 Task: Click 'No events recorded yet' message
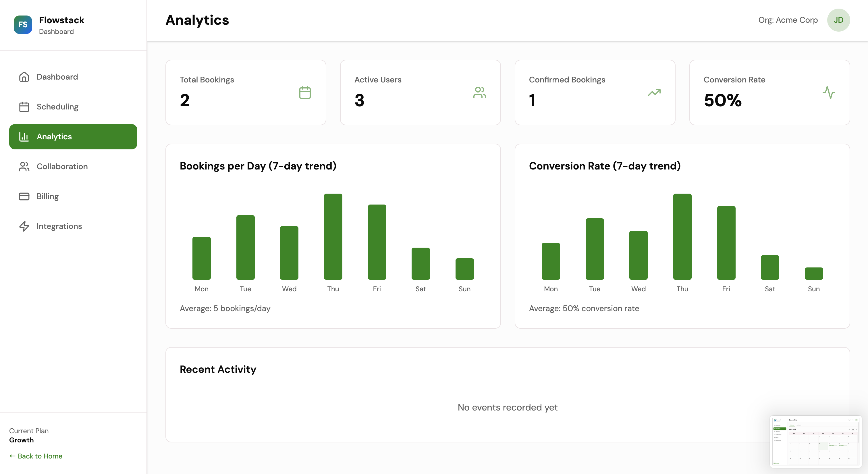508,407
